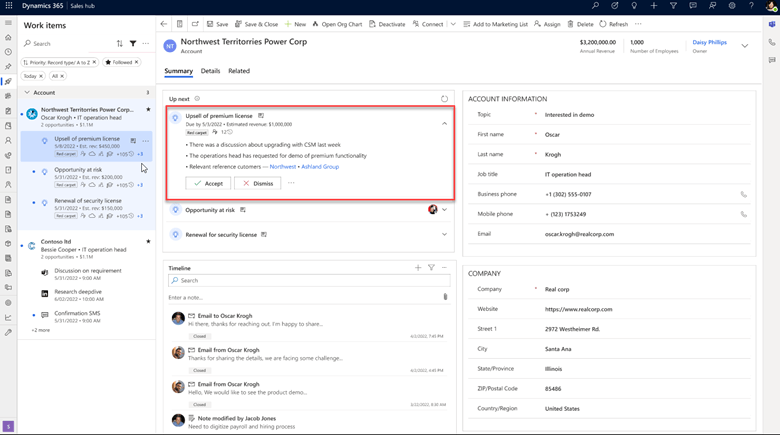The height and width of the screenshot is (436, 780).
Task: Click the Delete command in toolbar
Action: click(x=581, y=24)
